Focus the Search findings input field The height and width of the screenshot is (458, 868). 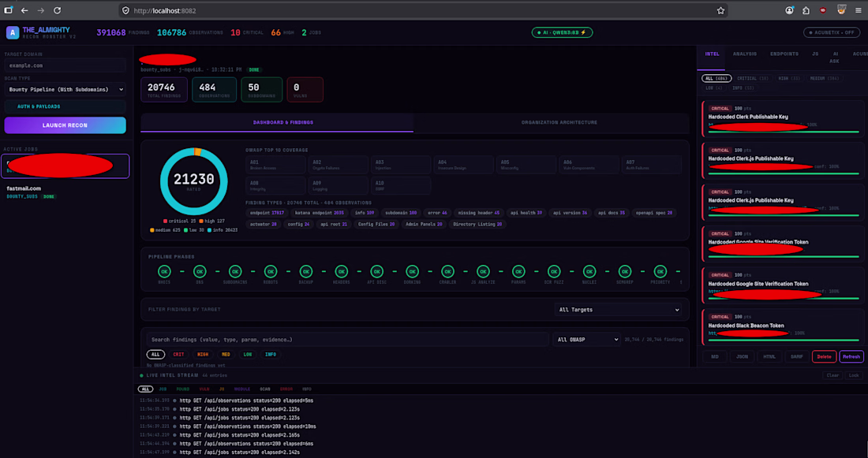coord(348,340)
